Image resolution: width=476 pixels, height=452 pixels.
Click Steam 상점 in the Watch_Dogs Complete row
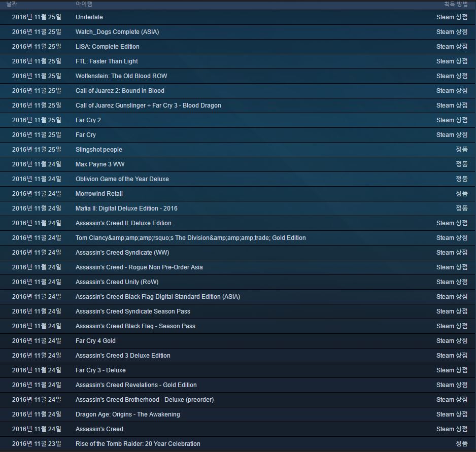tap(452, 32)
